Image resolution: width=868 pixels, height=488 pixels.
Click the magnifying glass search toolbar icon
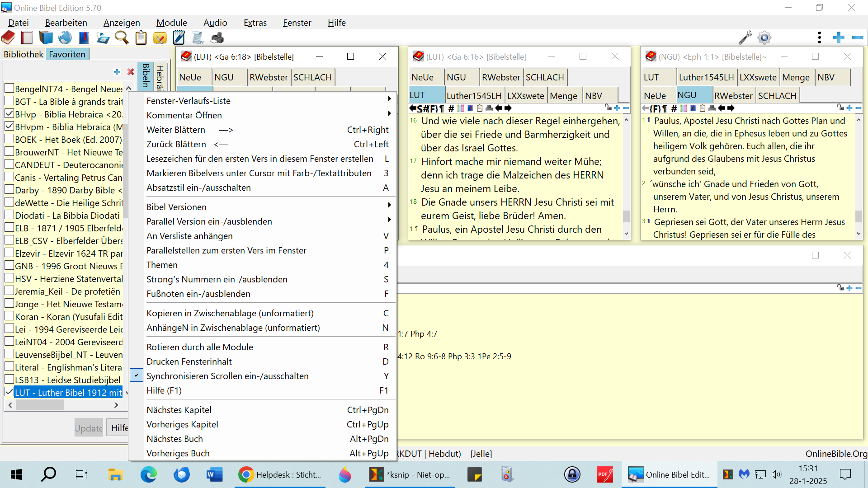pos(121,38)
